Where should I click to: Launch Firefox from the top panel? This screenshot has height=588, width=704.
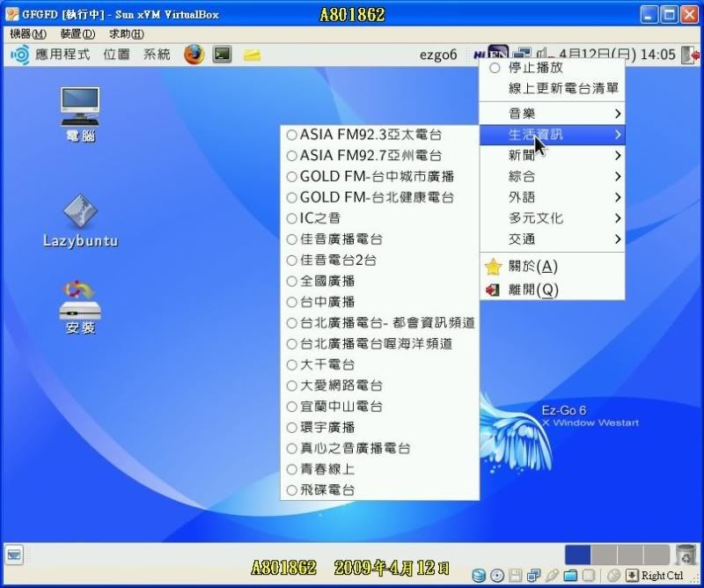pyautogui.click(x=194, y=55)
